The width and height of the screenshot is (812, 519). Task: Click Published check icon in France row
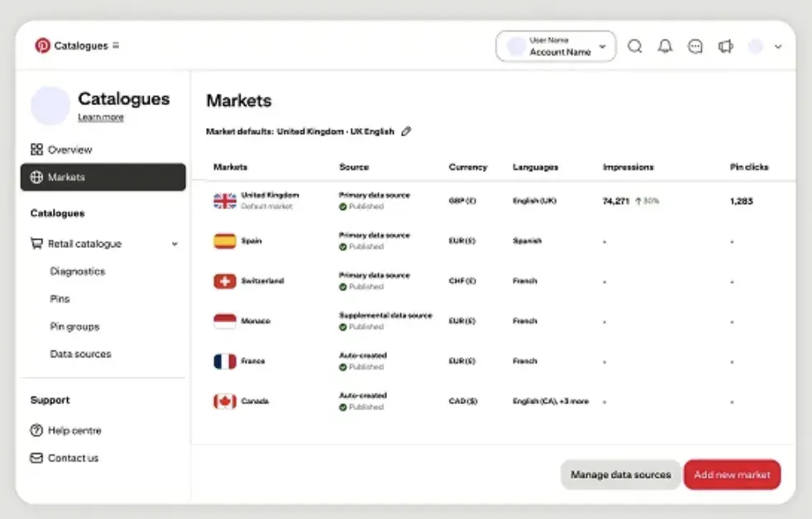(x=343, y=367)
